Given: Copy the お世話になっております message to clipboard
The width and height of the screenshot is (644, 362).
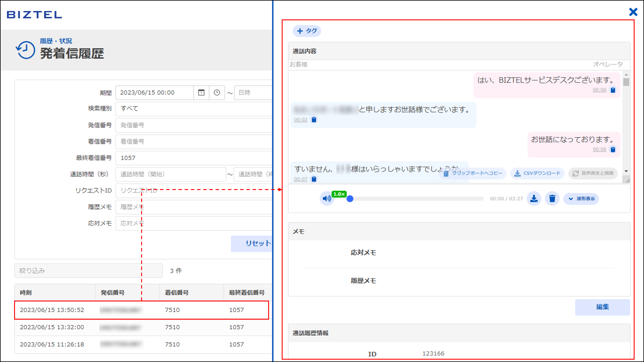Looking at the screenshot, I should [x=613, y=149].
